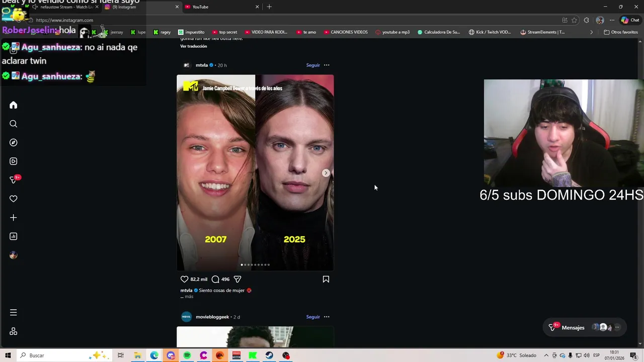Show hidden system tray icons

click(546, 355)
